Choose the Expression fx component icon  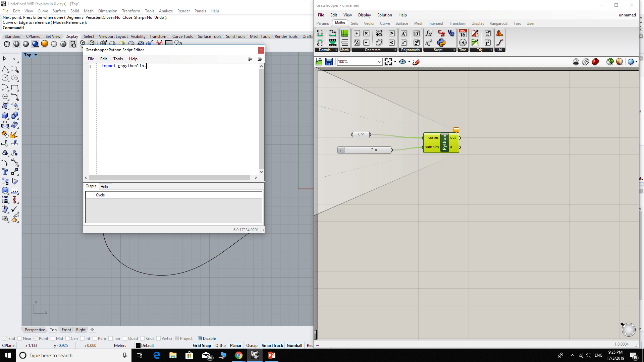click(429, 33)
